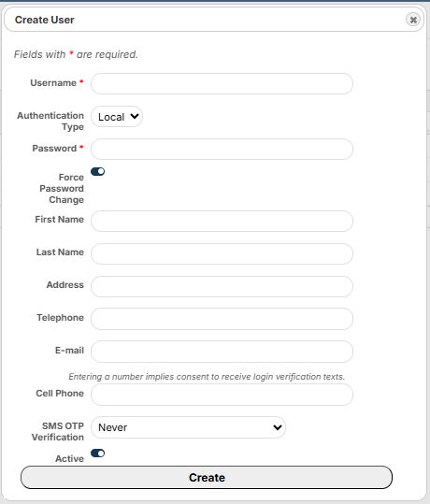Click inside the Cell Phone field
This screenshot has height=504, width=430.
tap(222, 395)
